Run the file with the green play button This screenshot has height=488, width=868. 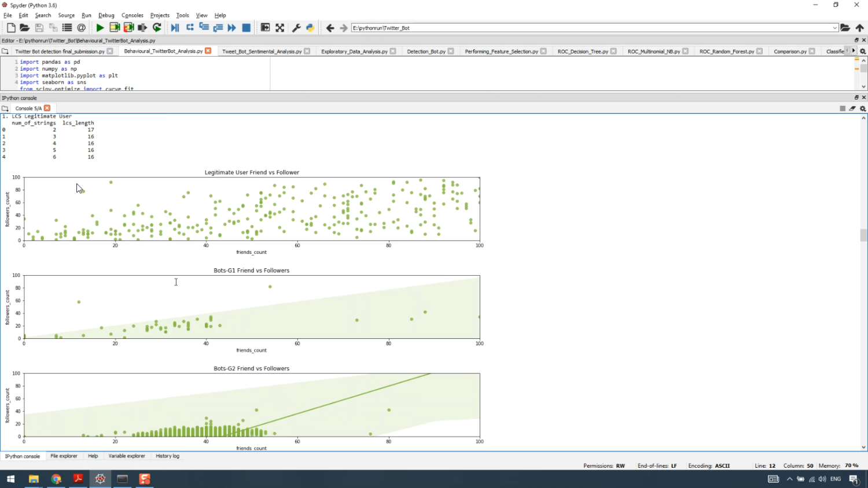[x=100, y=28]
